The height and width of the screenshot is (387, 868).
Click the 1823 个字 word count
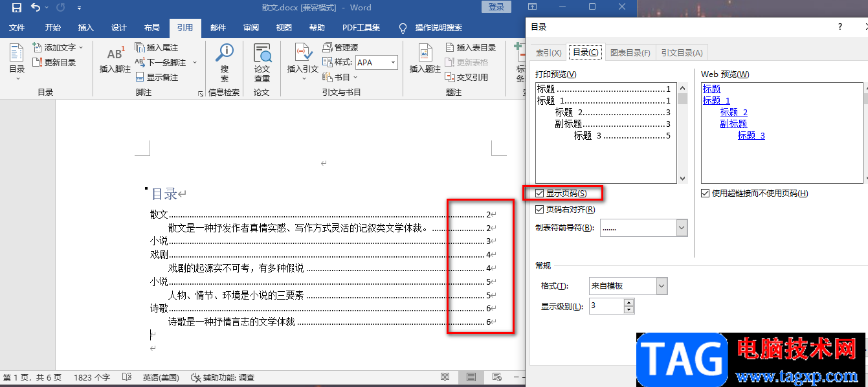92,377
